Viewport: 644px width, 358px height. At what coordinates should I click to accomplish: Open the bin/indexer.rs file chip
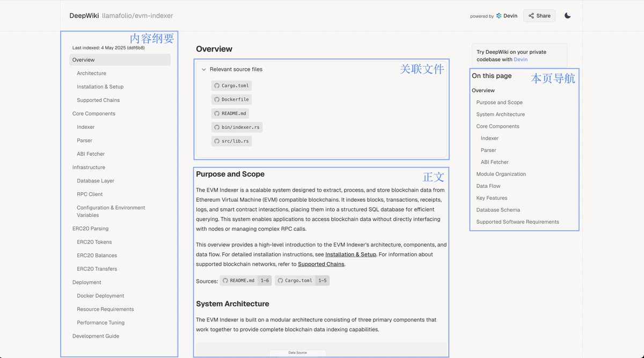click(x=237, y=127)
